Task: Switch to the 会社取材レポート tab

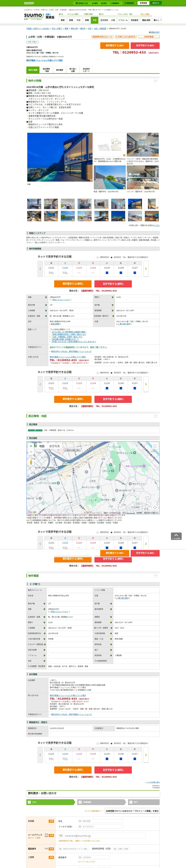Action: 86,70
